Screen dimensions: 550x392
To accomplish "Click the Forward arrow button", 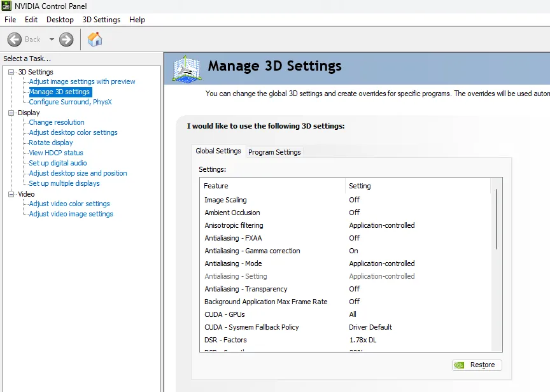I will point(66,39).
